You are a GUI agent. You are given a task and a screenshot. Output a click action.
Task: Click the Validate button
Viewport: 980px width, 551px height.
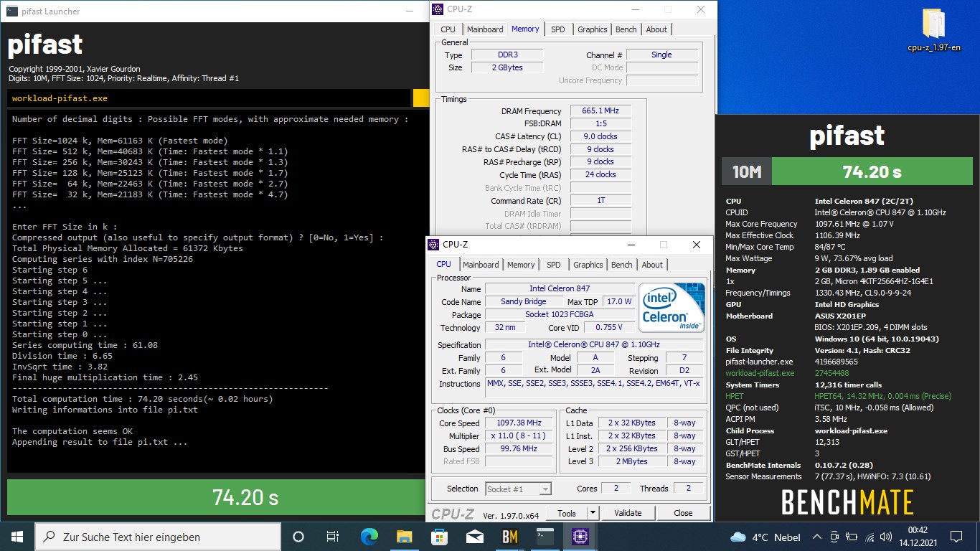(x=628, y=513)
